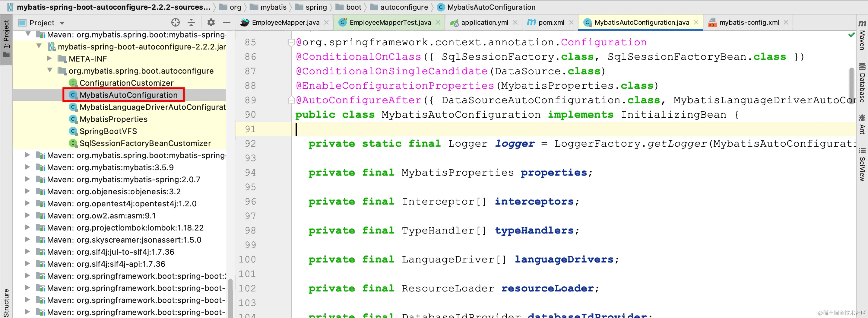Expand Maven: org.slf4j:slf4j-api:1.7.36 library
The image size is (868, 318).
28,263
